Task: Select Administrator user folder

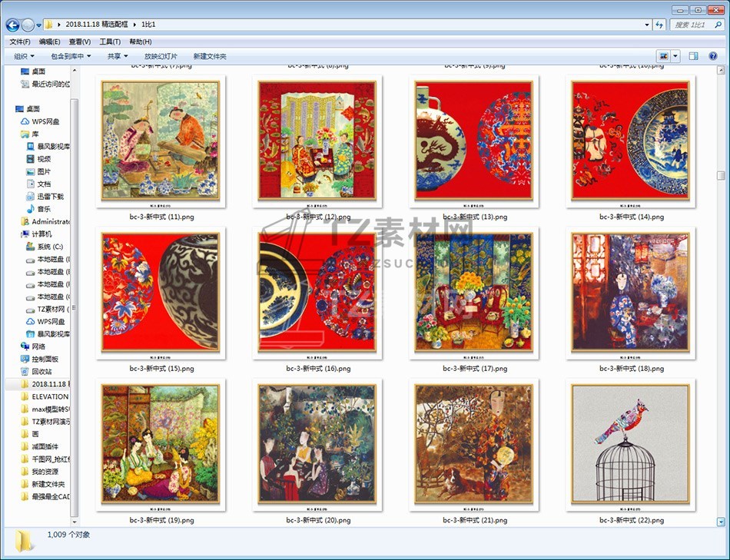Action: pos(45,221)
